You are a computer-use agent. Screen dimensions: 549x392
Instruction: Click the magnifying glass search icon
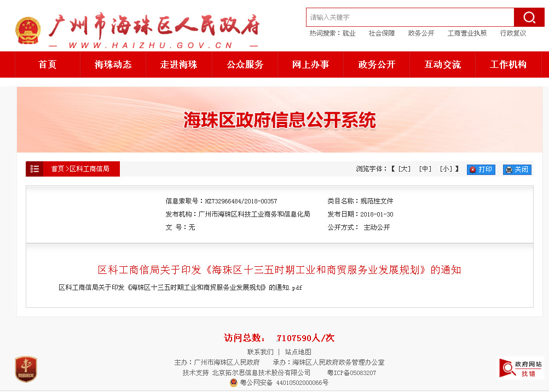(529, 17)
